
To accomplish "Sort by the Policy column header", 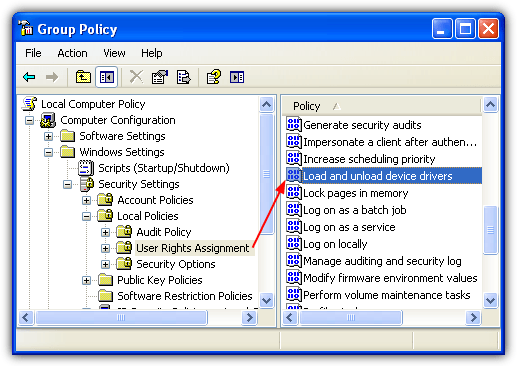I will point(382,106).
